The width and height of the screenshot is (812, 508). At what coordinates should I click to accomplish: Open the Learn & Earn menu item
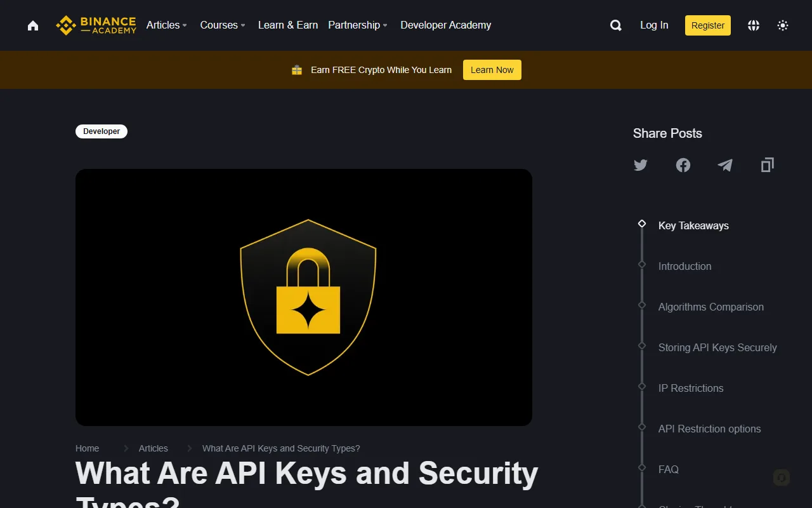288,25
